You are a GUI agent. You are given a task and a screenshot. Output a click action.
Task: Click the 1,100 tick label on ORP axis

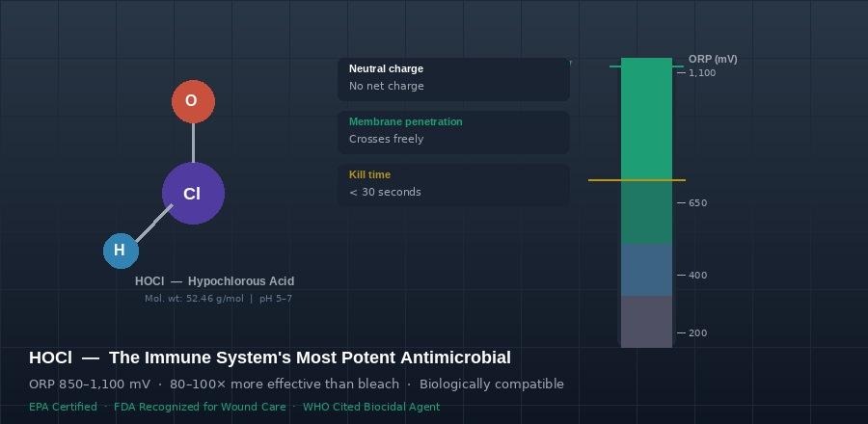702,73
